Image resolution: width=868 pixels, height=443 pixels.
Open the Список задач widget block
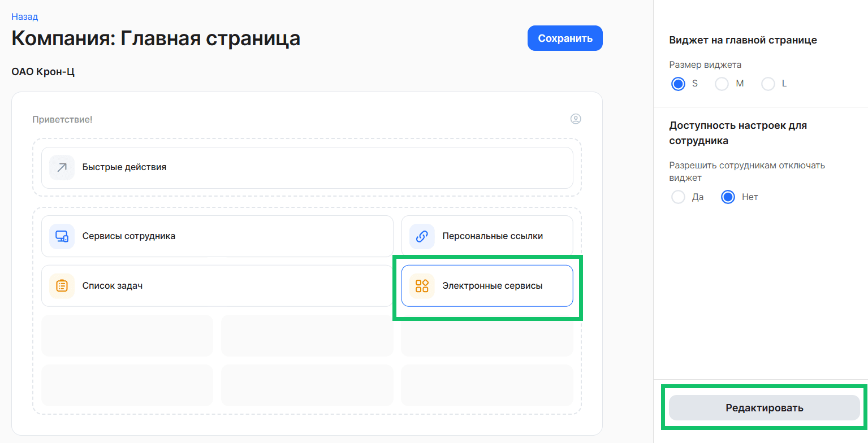click(x=217, y=285)
